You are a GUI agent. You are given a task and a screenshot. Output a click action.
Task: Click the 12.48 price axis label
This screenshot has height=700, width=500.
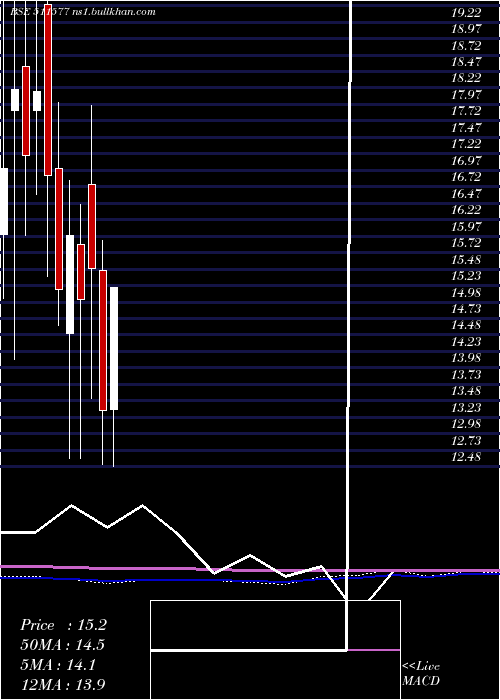[x=466, y=457]
